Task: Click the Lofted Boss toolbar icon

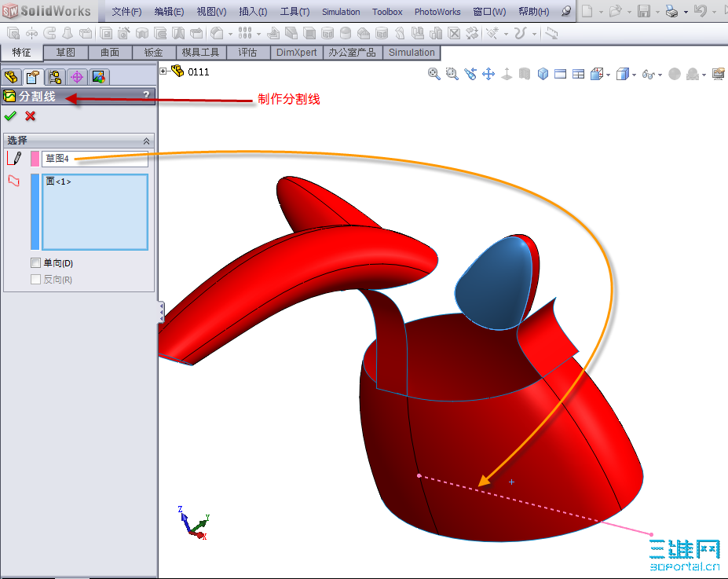Action: pyautogui.click(x=68, y=34)
